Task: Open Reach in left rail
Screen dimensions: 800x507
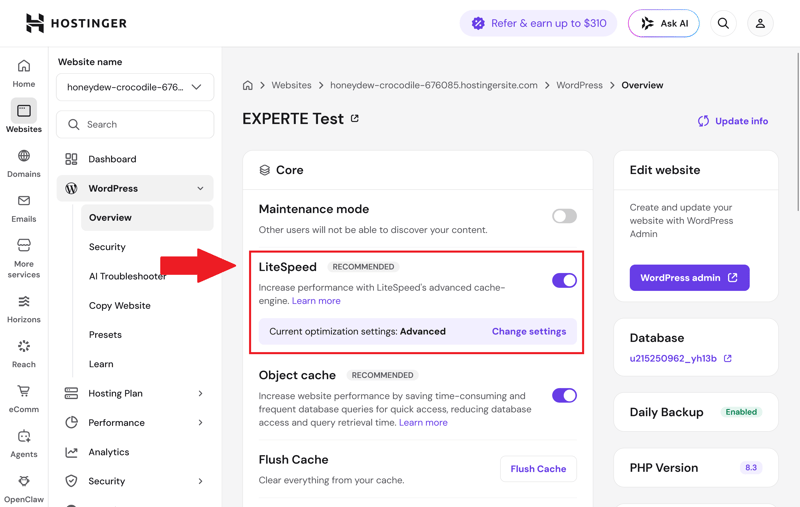Action: [x=24, y=354]
